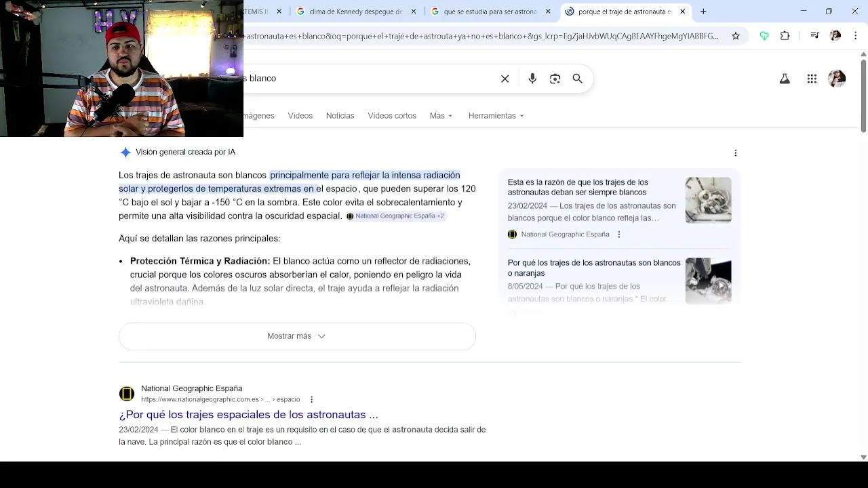868x488 pixels.
Task: Click the page vertical scrollbar thumb
Action: [863, 96]
